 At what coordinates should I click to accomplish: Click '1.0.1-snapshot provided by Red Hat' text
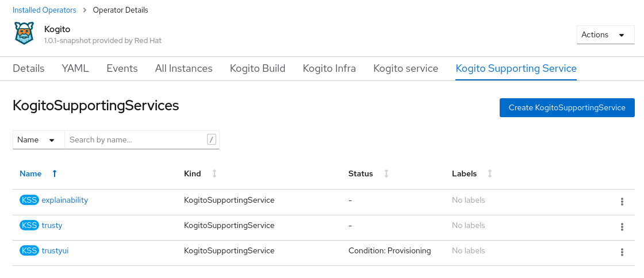(103, 41)
